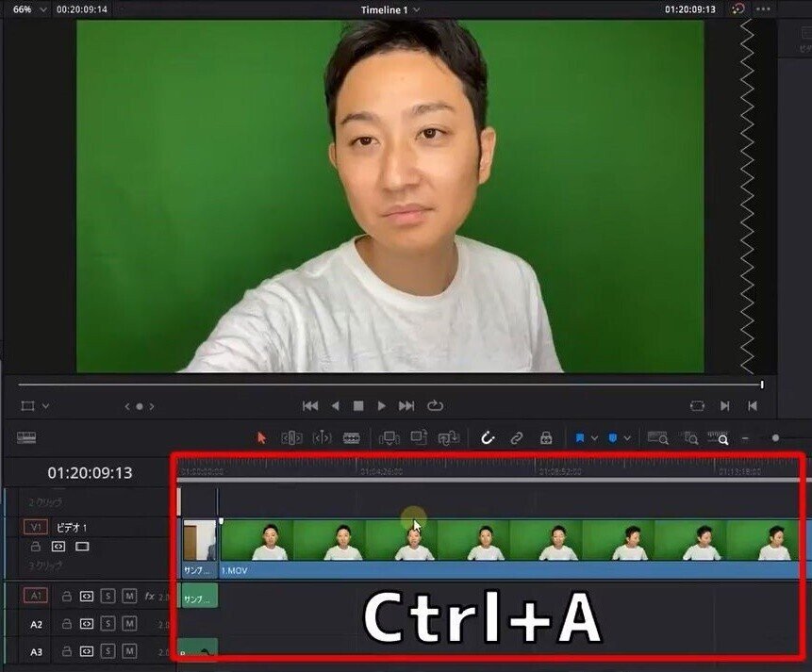This screenshot has height=672, width=812.
Task: Open the viewer overlay mode dropdown
Action: pos(45,406)
